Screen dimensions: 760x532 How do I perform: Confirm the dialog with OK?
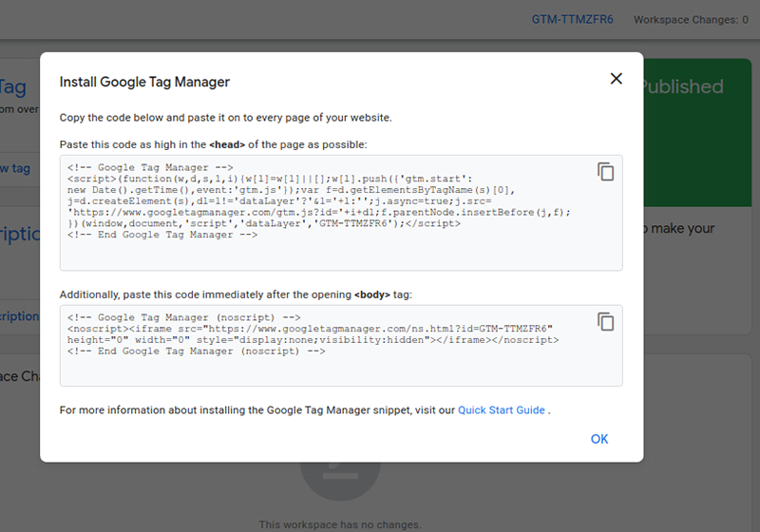(x=599, y=439)
